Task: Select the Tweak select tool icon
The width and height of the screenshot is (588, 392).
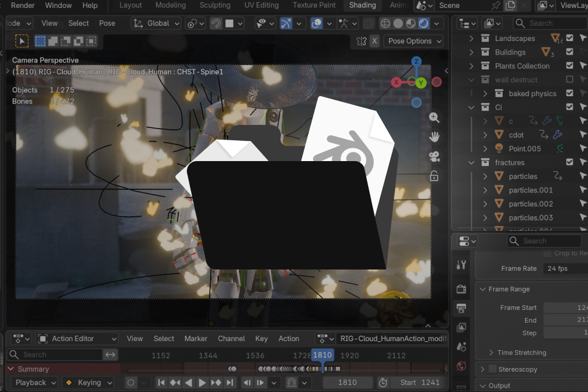Action: tap(22, 41)
